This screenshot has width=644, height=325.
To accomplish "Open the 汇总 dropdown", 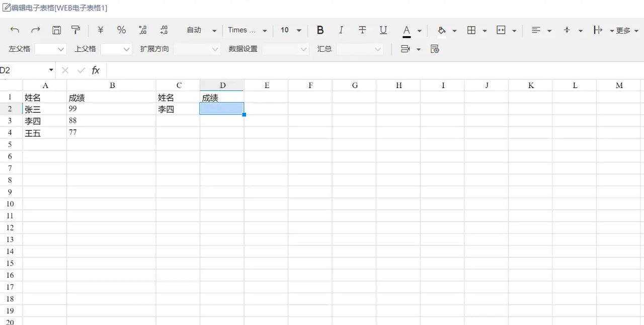I will click(360, 49).
